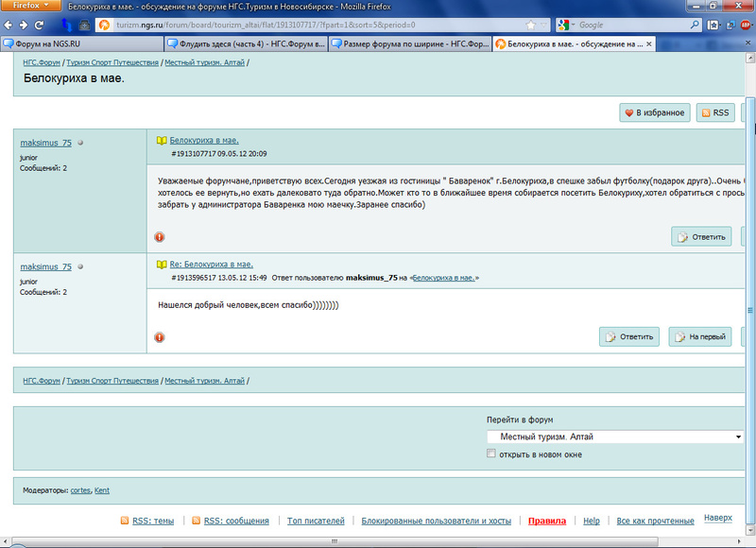Open the red 'Правила' link
This screenshot has width=756, height=548.
coord(547,521)
